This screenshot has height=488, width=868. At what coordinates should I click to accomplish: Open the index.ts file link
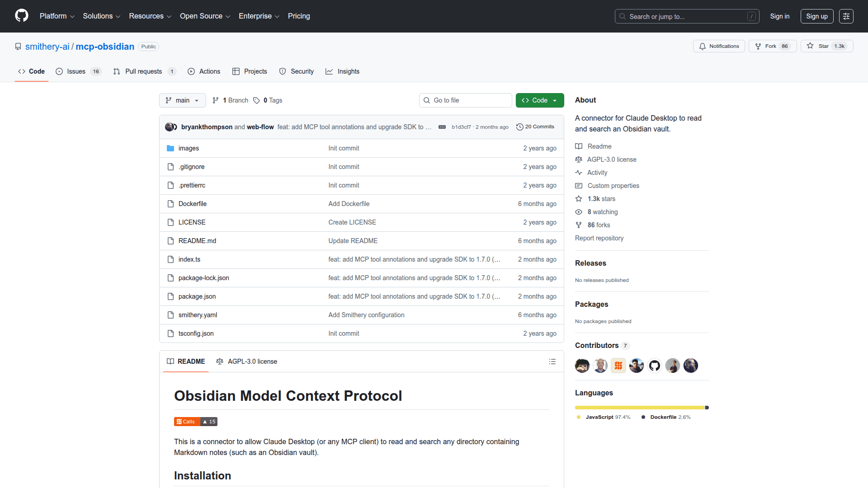189,259
